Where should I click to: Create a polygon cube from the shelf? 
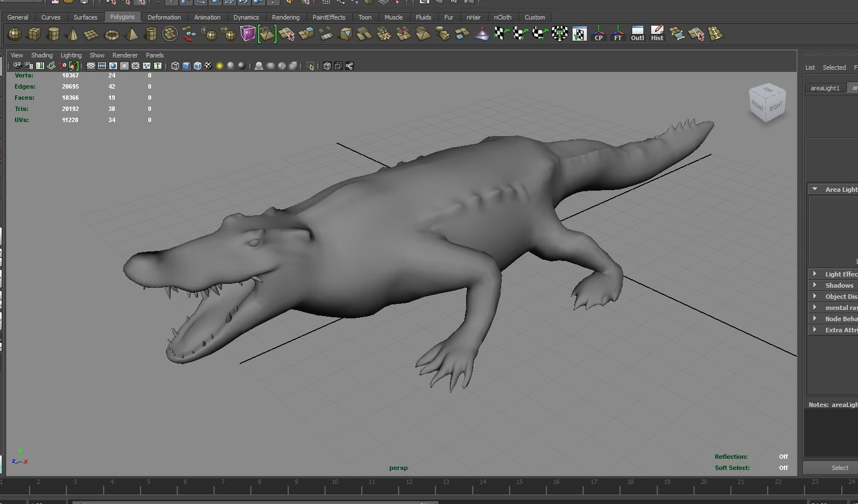pyautogui.click(x=34, y=35)
